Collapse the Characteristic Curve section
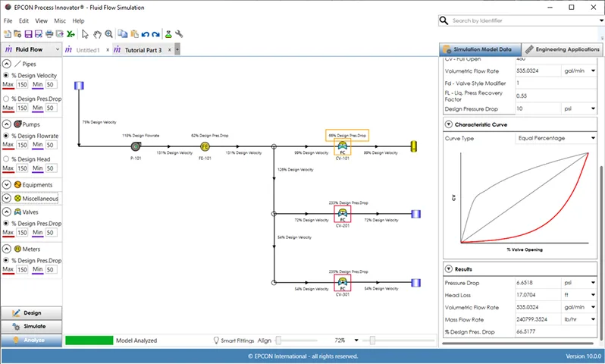 coord(448,124)
